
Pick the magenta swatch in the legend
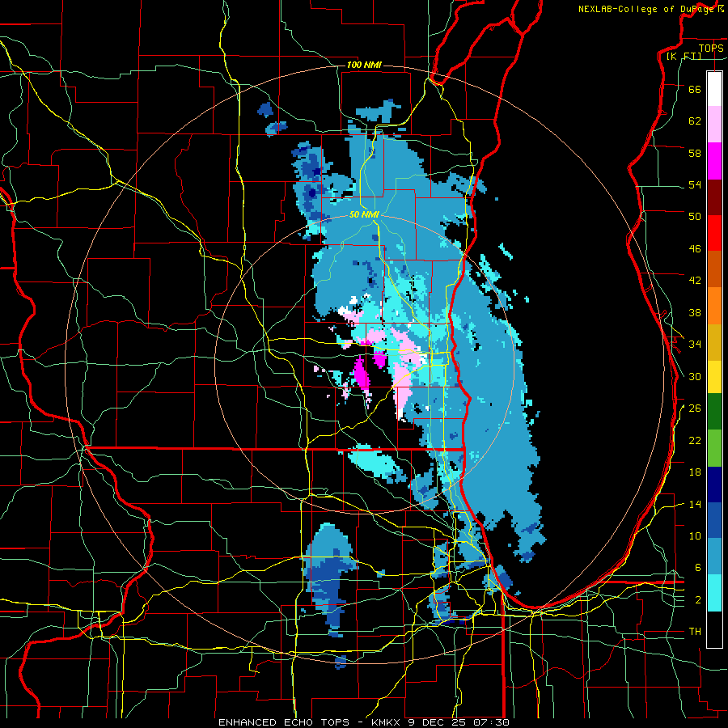pos(714,161)
